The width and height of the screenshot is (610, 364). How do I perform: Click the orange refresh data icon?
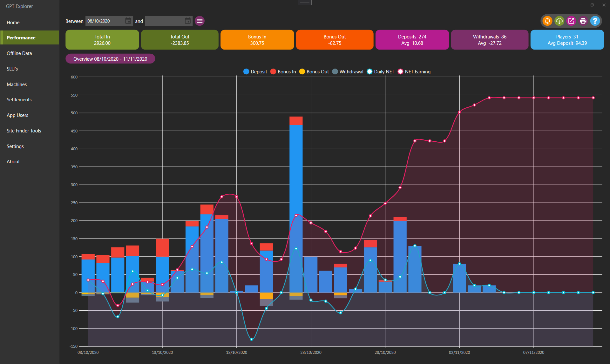pyautogui.click(x=547, y=21)
